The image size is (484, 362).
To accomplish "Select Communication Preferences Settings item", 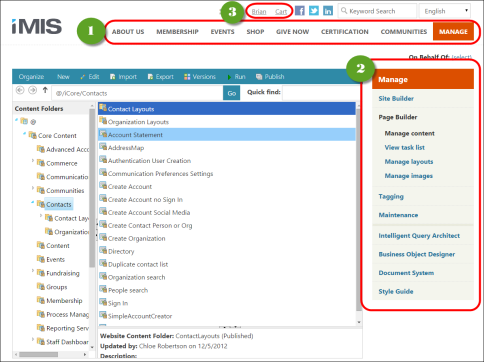I will tap(227, 174).
